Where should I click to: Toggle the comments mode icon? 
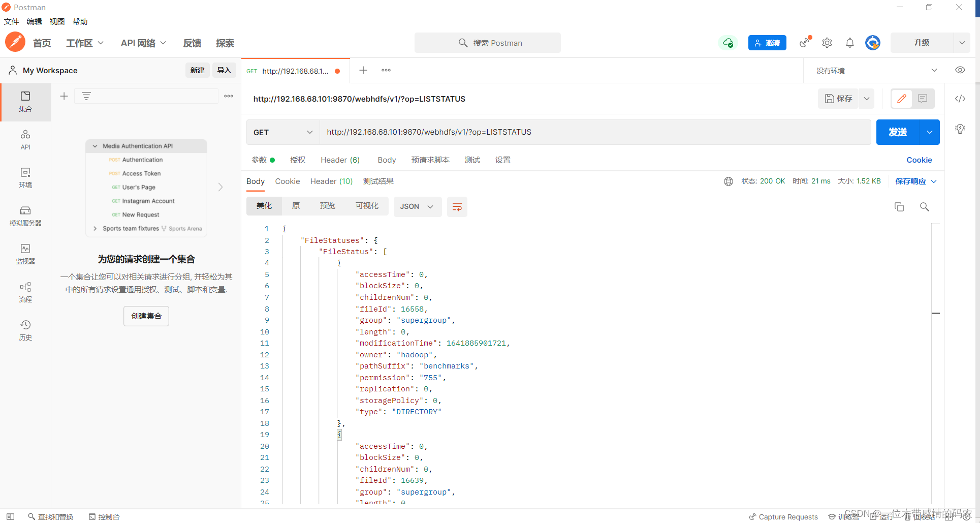923,99
